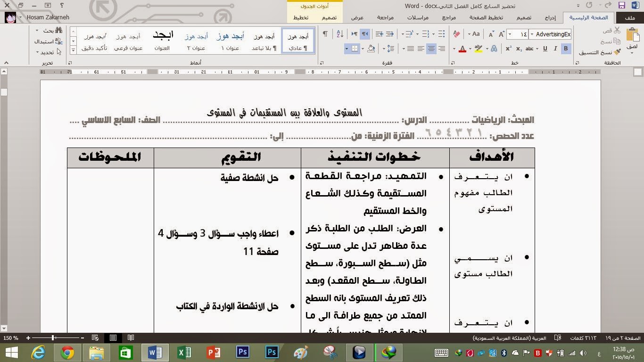Click the shading paint bucket icon
644x362 pixels.
click(x=371, y=49)
